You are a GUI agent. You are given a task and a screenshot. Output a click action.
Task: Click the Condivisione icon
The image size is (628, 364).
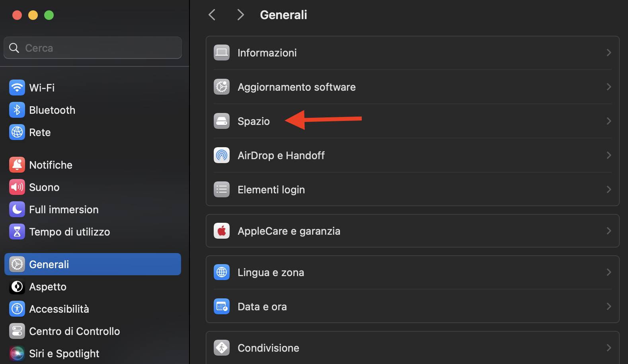(x=222, y=348)
